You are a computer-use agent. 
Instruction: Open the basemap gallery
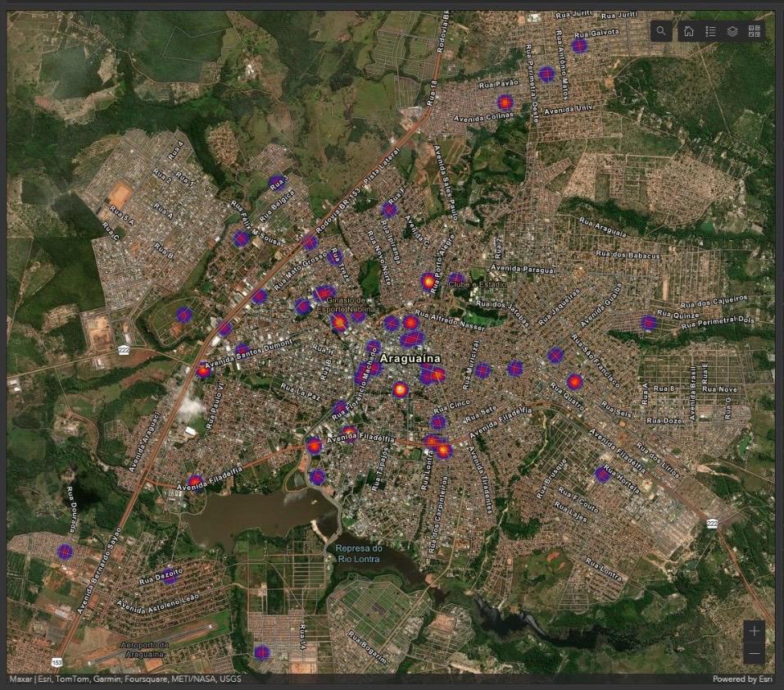pos(755,31)
